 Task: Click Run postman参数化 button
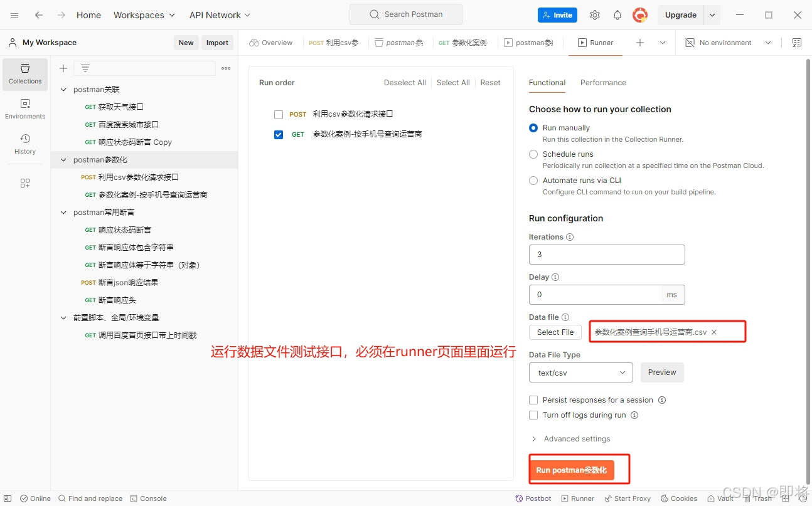pos(572,470)
